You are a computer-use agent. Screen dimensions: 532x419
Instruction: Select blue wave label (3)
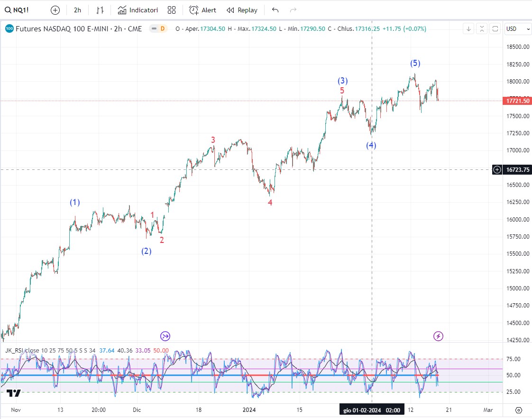pos(342,81)
